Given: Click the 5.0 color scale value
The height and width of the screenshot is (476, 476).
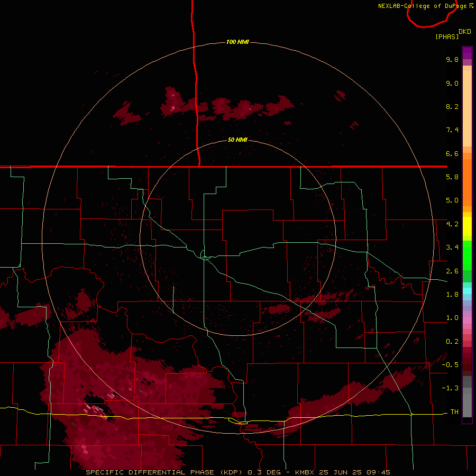Looking at the screenshot, I should tap(452, 200).
